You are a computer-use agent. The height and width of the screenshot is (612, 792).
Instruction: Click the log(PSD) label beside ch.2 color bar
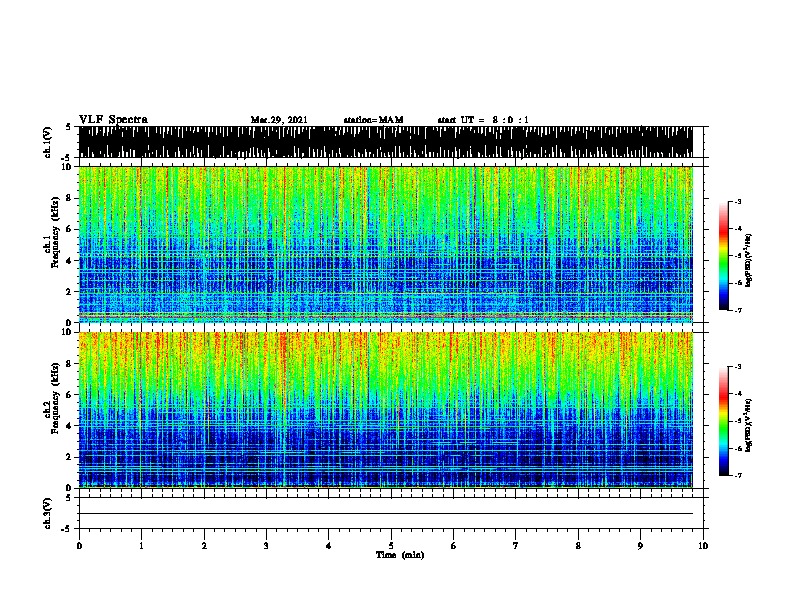click(748, 425)
